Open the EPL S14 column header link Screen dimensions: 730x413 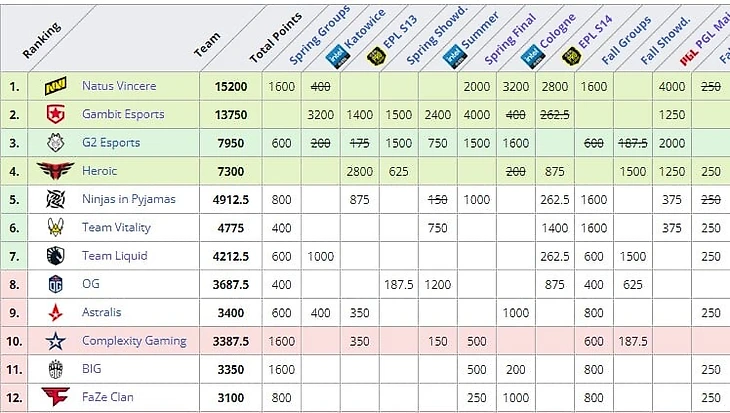coord(595,32)
